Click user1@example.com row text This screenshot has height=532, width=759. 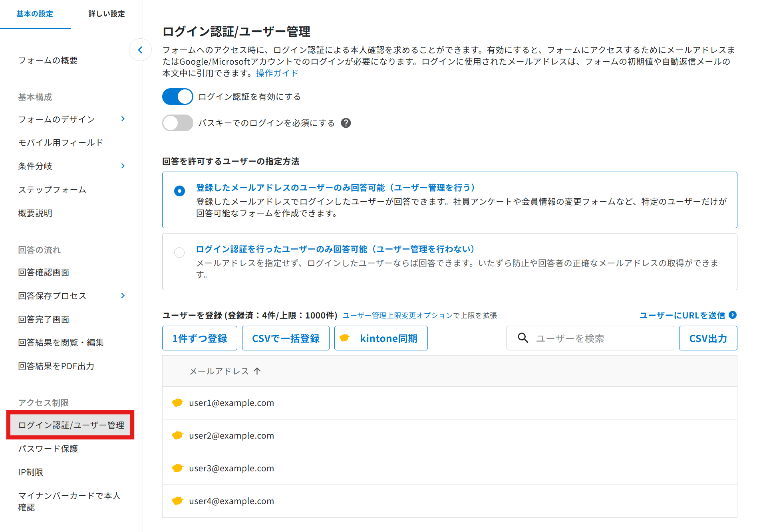point(232,403)
